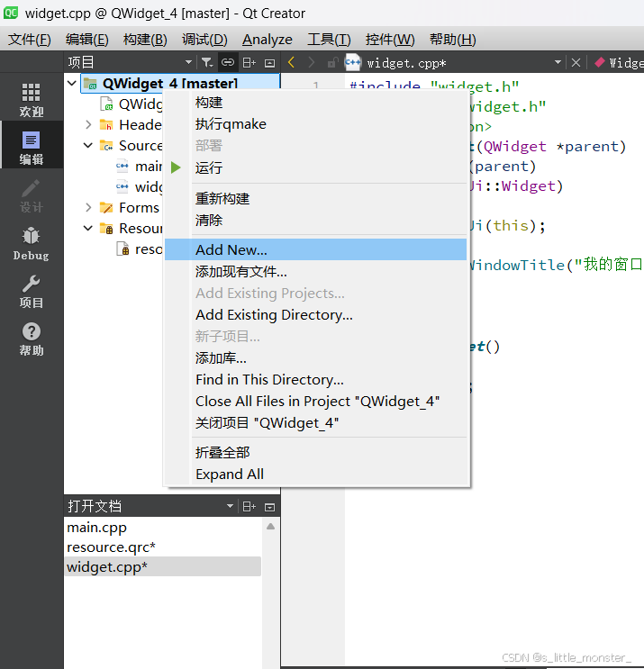Choose 构建 from the context menu

(316, 103)
